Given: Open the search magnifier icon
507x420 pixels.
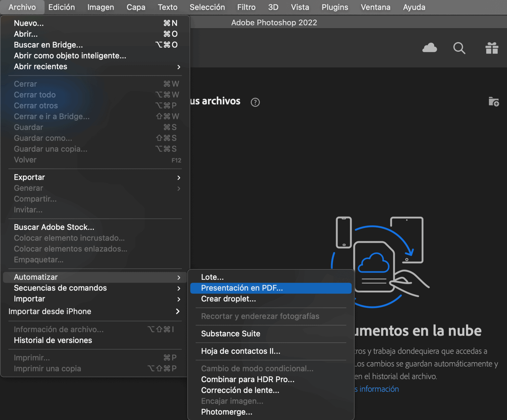Looking at the screenshot, I should click(459, 48).
